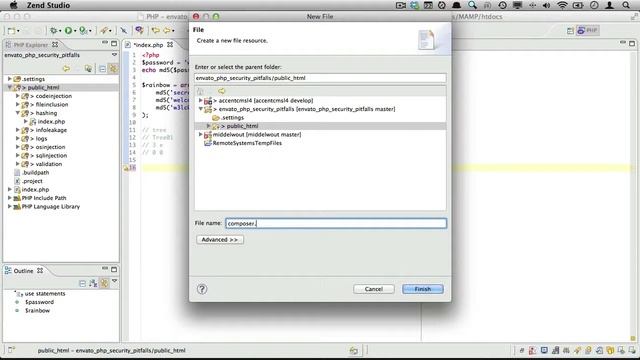The image size is (640, 360).
Task: Expand .settings folder in PHP Explorer
Action: (9, 79)
